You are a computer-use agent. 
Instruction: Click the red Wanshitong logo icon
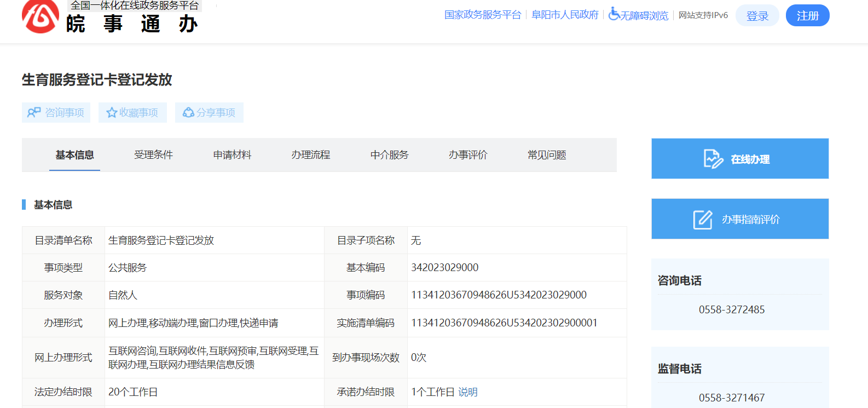[40, 15]
